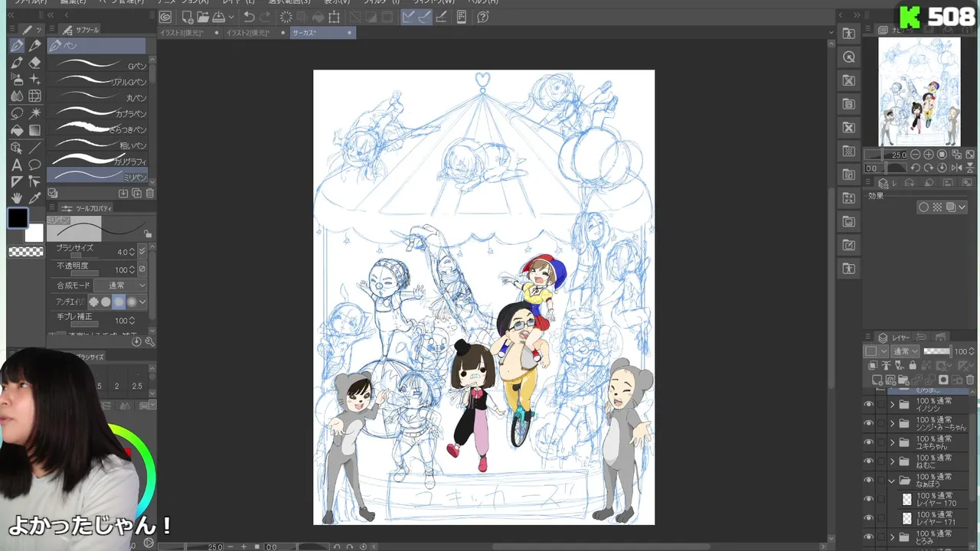Choose the カブラペン sub tool
Screen dimensions: 980x551
tap(97, 113)
